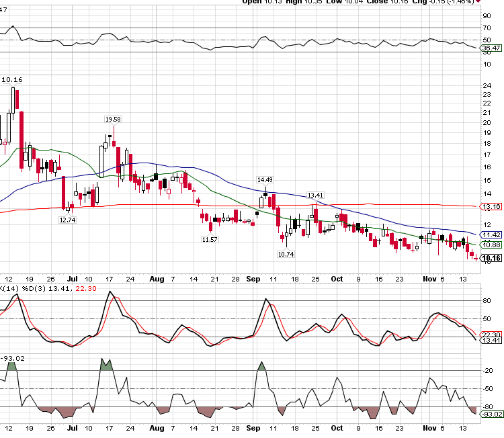Click the 19.58 price high label
Image resolution: width=504 pixels, height=438 pixels.
(x=113, y=119)
